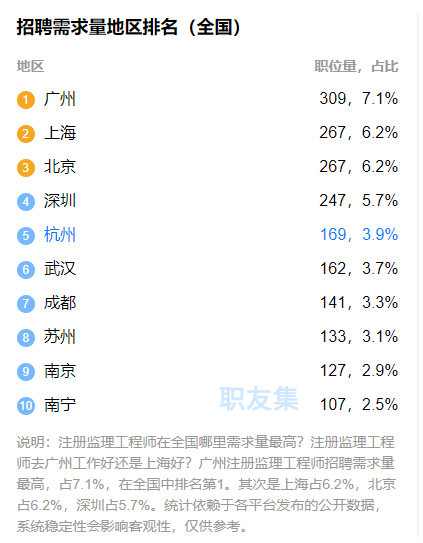Select the 北京 region name
The width and height of the screenshot is (423, 543).
(x=60, y=167)
